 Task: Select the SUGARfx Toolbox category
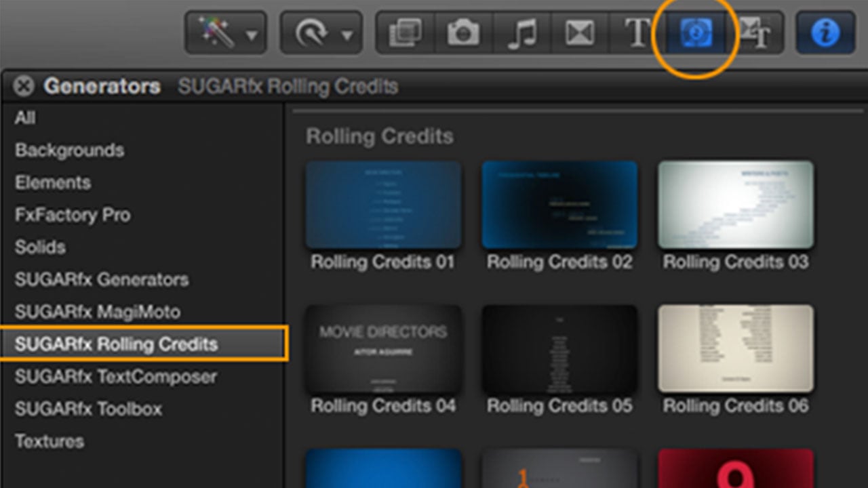(89, 409)
